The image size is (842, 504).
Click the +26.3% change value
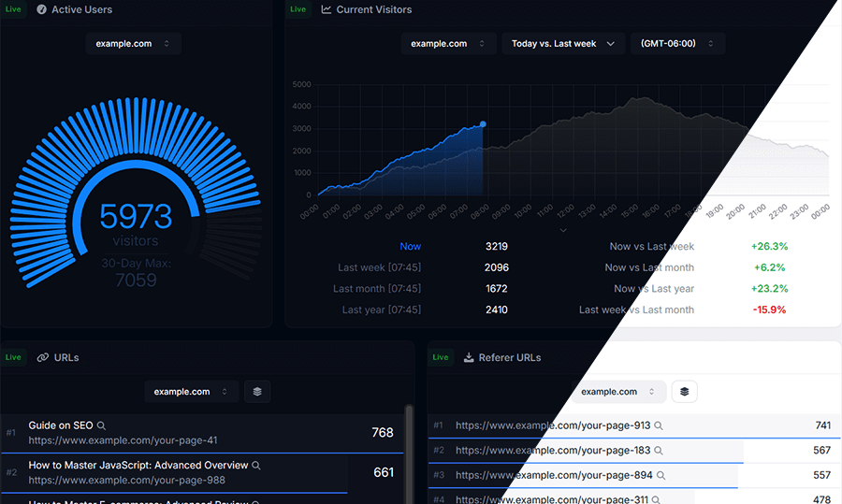tap(770, 246)
